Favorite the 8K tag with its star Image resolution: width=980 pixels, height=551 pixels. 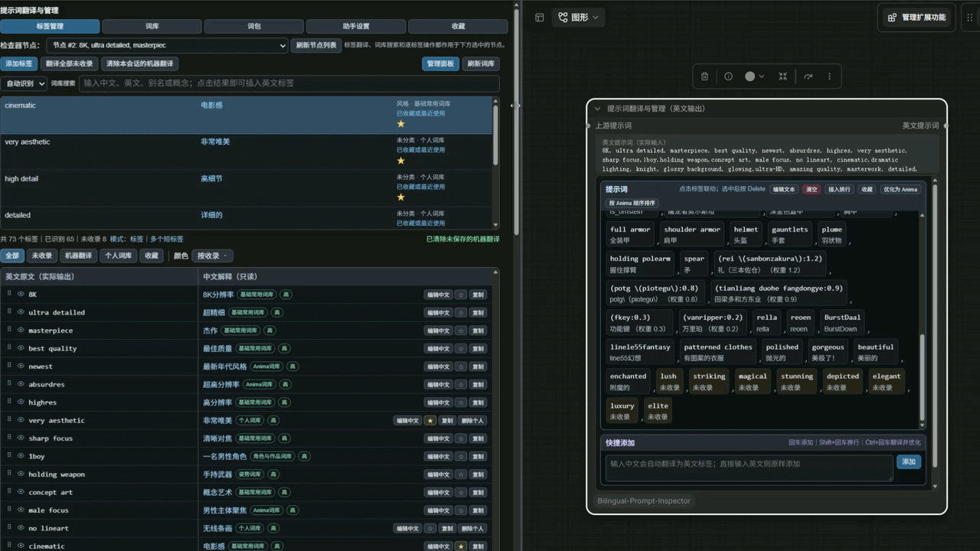point(461,295)
